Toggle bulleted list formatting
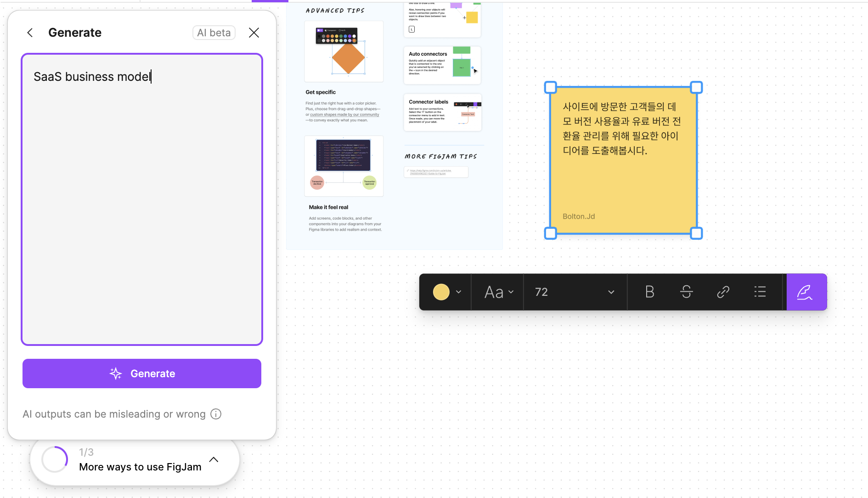868x498 pixels. (760, 292)
